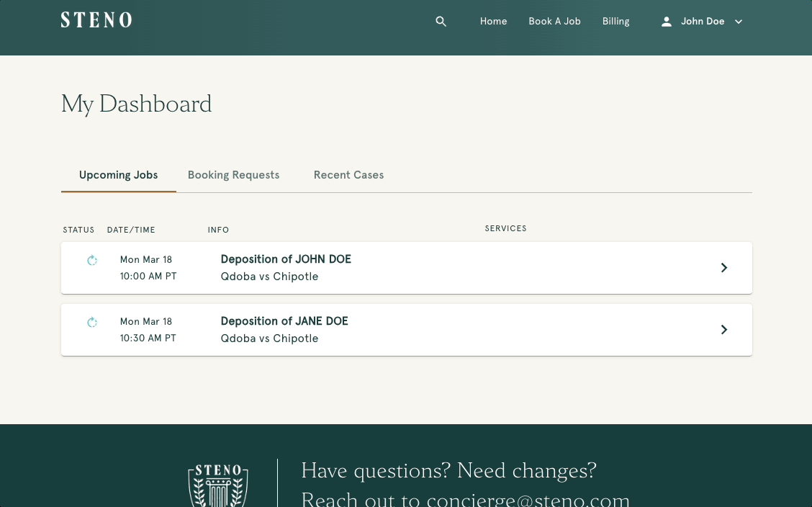Expand the account dropdown arrow next to John Doe

tap(739, 22)
